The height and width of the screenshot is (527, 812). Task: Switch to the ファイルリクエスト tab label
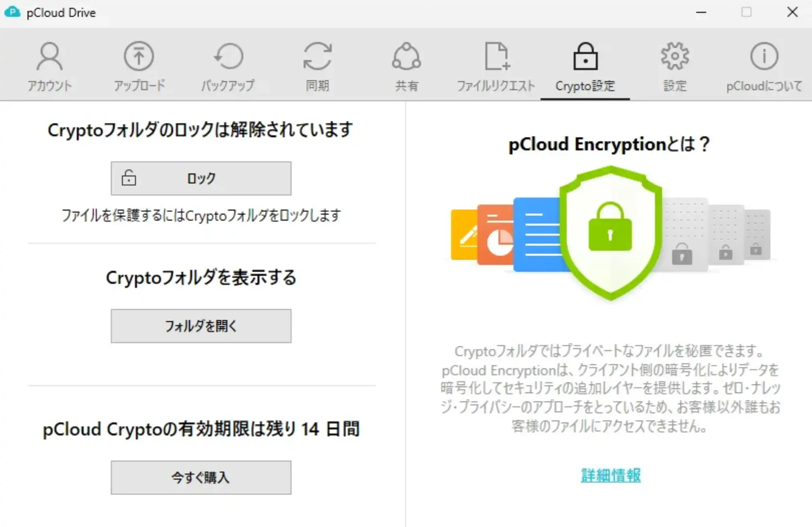point(496,85)
